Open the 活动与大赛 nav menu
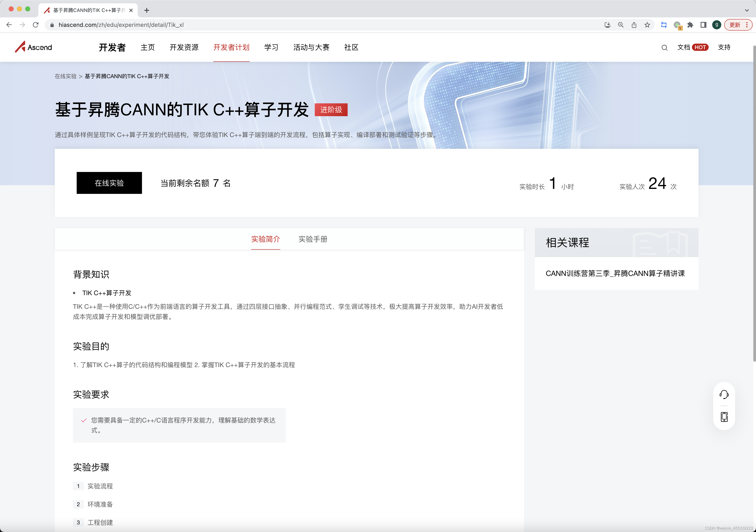 tap(311, 47)
